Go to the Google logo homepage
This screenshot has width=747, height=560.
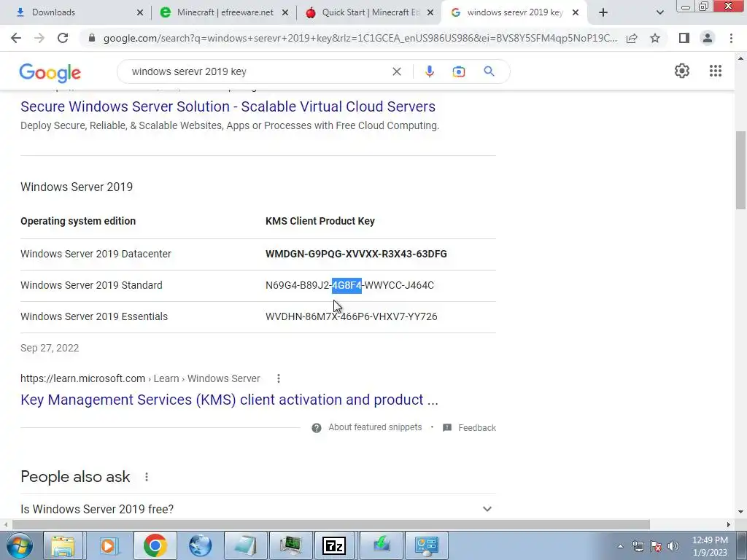[50, 72]
